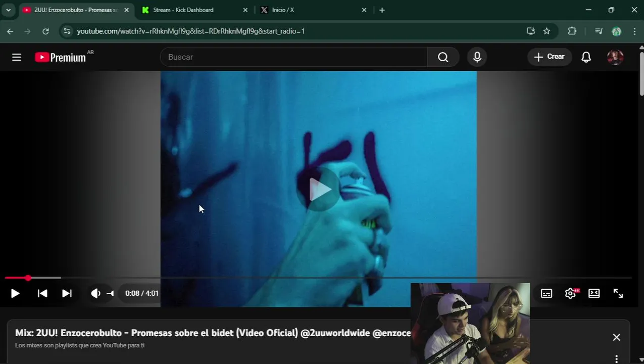Open media controls icon in toolbar
The width and height of the screenshot is (644, 364).
[x=599, y=31]
